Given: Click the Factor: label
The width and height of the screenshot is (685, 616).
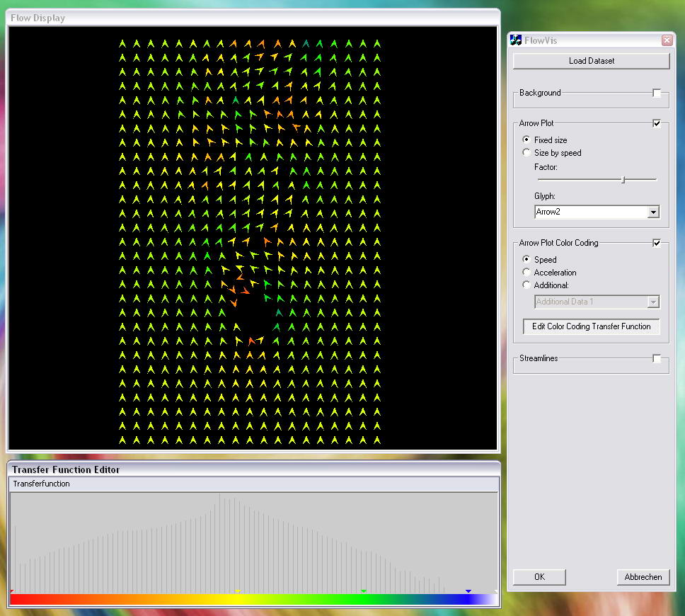Looking at the screenshot, I should 546,167.
